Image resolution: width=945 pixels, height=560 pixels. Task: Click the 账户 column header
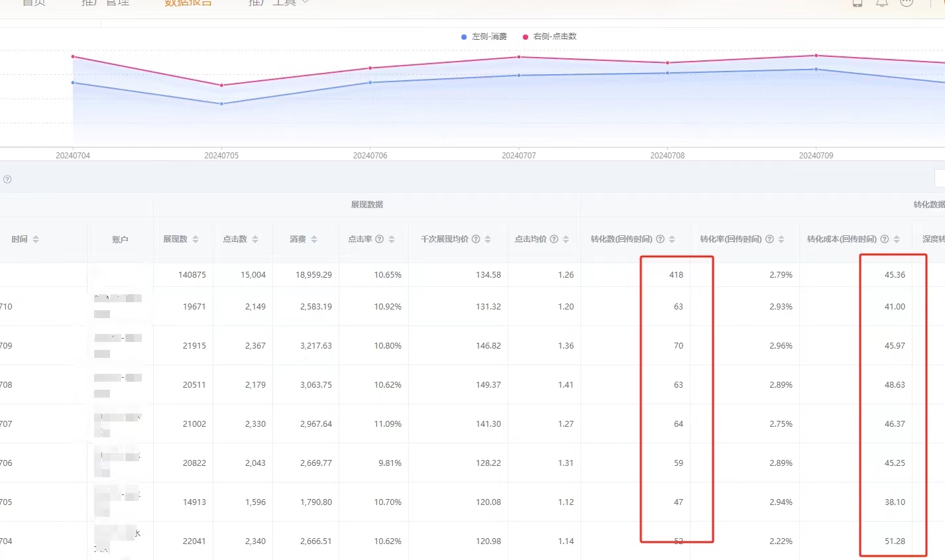click(x=120, y=239)
